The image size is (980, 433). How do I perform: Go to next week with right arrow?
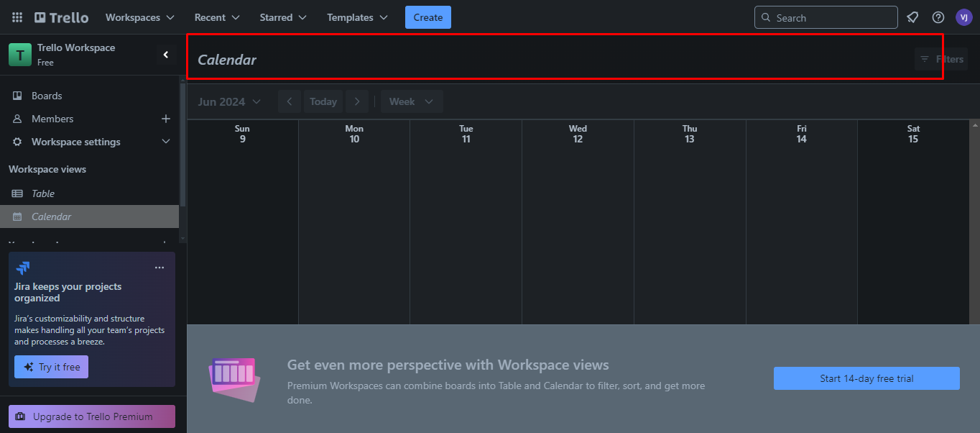click(x=357, y=101)
